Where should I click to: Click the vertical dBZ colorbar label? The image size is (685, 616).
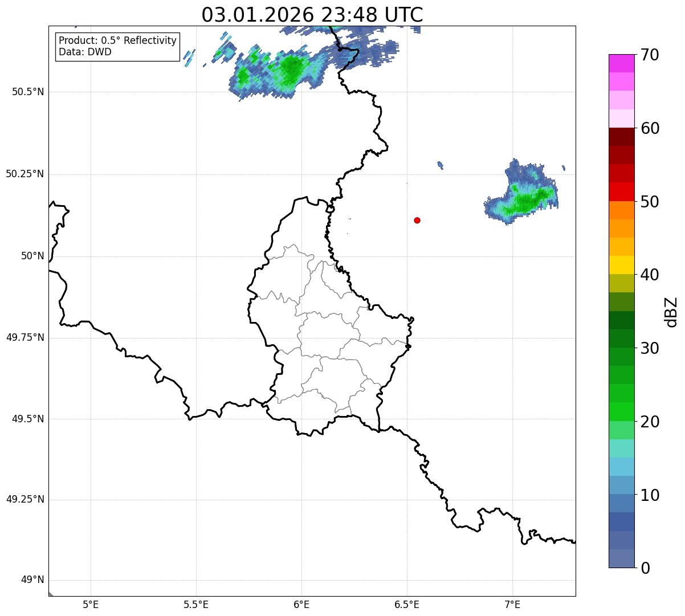point(671,311)
